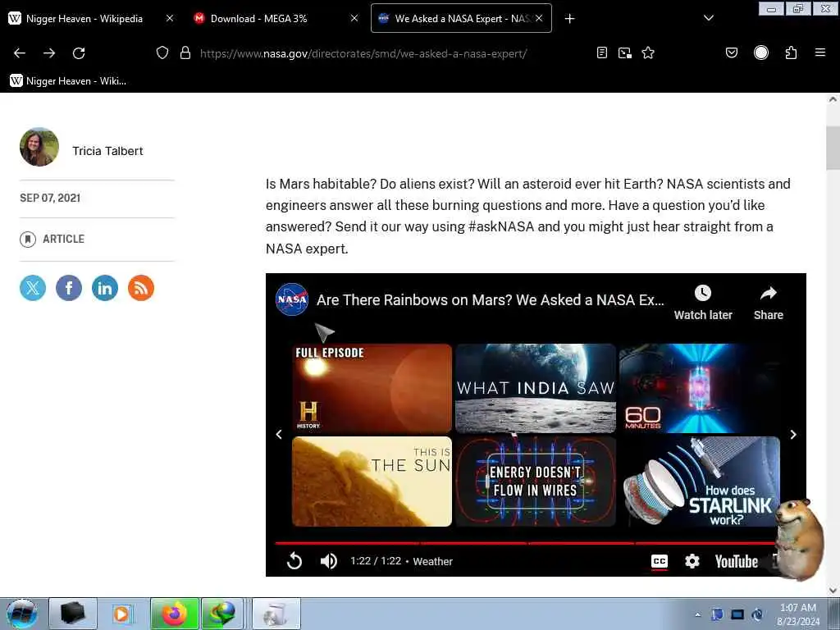Open picture-in-picture icon in address bar

click(x=624, y=53)
